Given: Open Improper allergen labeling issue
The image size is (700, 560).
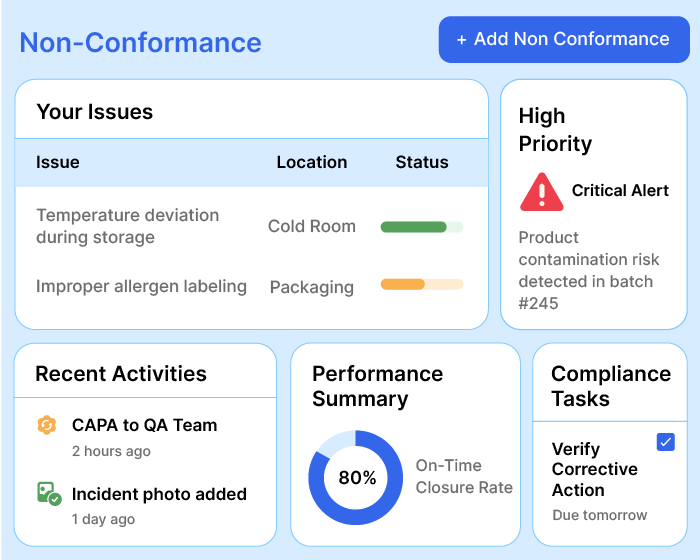Looking at the screenshot, I should point(141,286).
